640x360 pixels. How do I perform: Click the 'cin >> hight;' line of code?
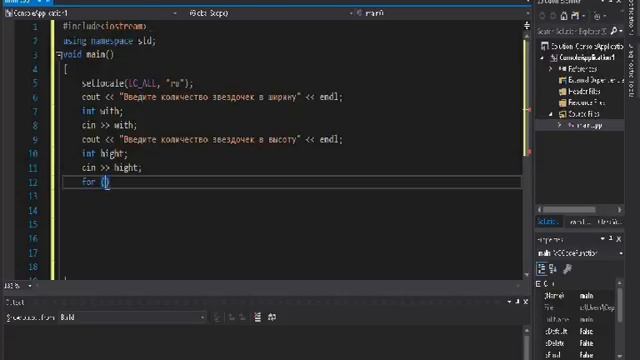[x=111, y=168]
